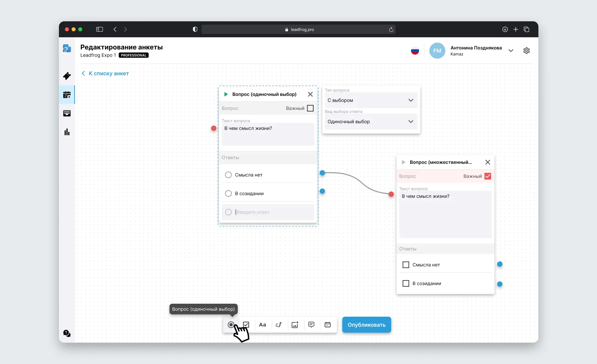Open the "С выбором" question type dropdown
Viewport: 597px width, 364px height.
(x=371, y=100)
